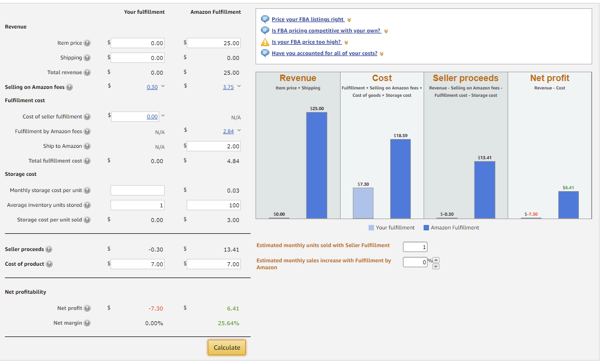The width and height of the screenshot is (602, 364).
Task: Expand the 0.30 selling fees breakdown arrow
Action: 163,87
